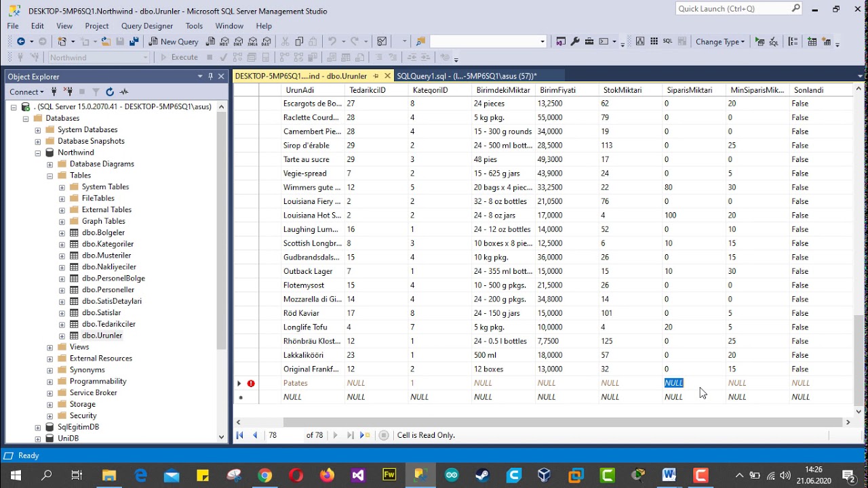Click Refresh icon in Object Explorer
This screenshot has width=868, height=488.
point(110,91)
